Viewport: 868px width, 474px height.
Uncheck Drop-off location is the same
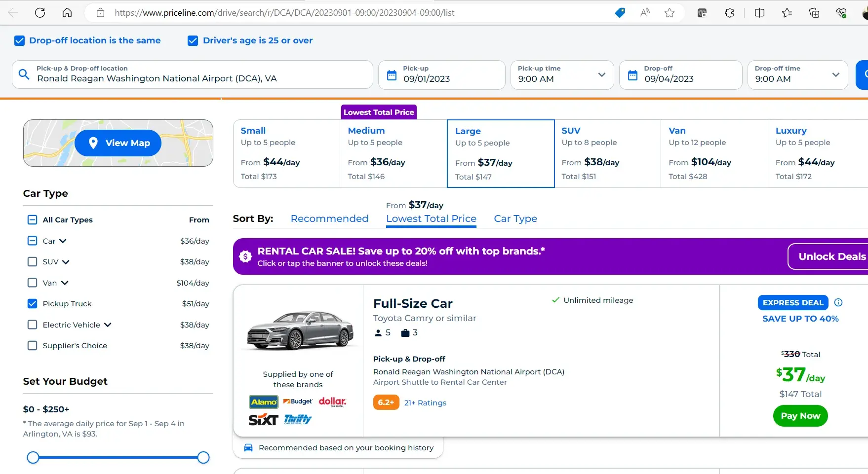[x=19, y=40]
